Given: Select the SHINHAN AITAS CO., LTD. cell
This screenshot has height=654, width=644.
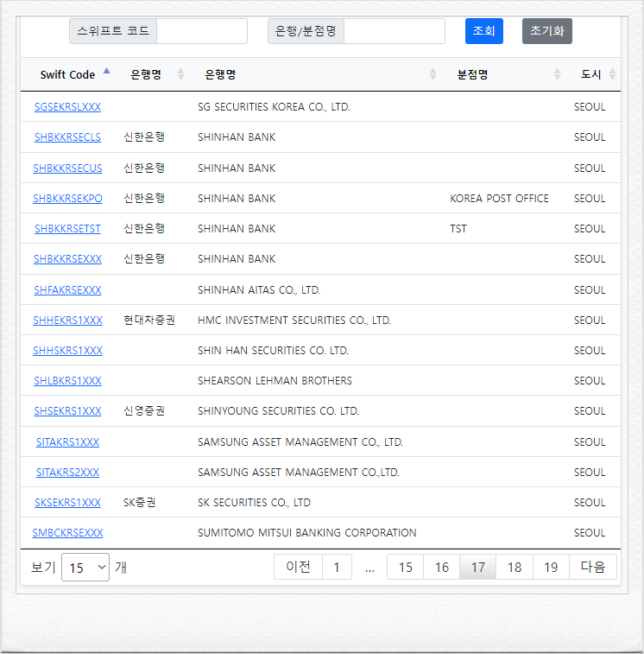Looking at the screenshot, I should 259,290.
